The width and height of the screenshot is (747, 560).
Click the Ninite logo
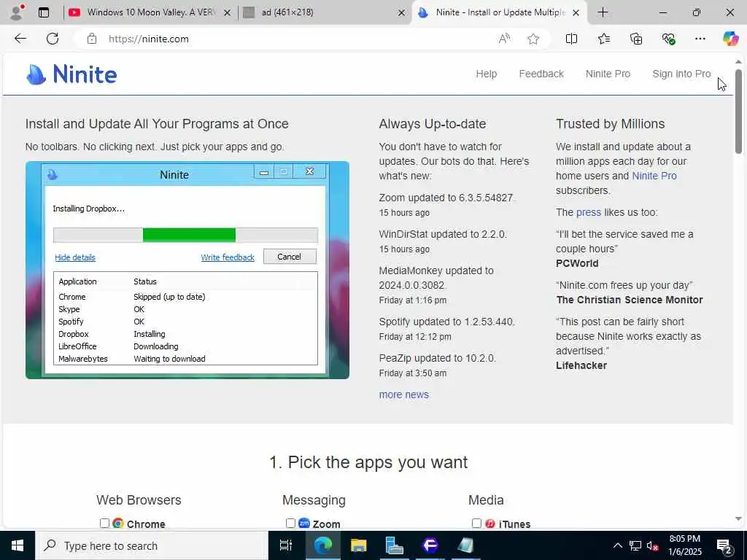coord(71,74)
